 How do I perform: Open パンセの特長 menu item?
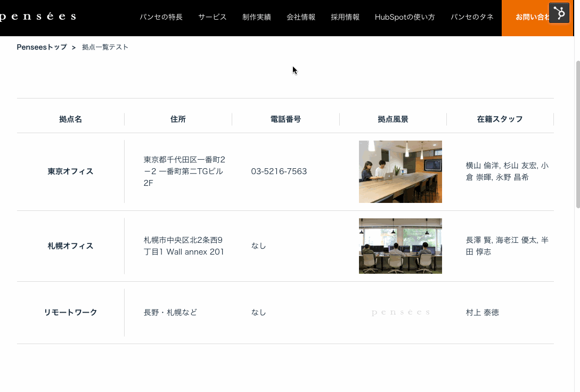click(161, 17)
